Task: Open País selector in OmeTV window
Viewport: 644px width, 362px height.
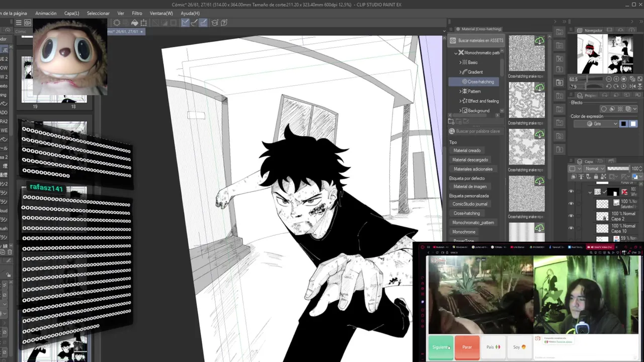Action: 493,347
